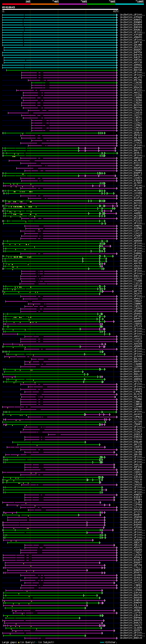Open hit UniRef100_A3ZXB7
Viewport: 146px width, 644px height.
(x=131, y=588)
